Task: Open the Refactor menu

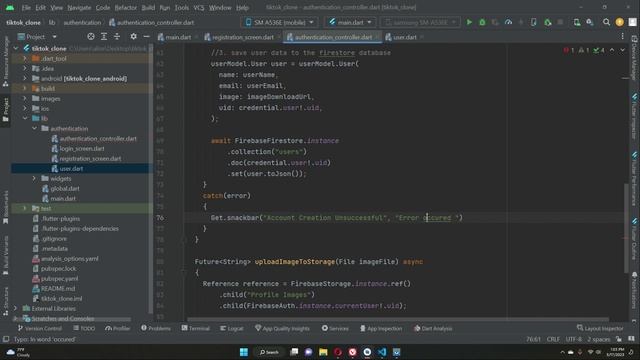Action: tap(126, 8)
